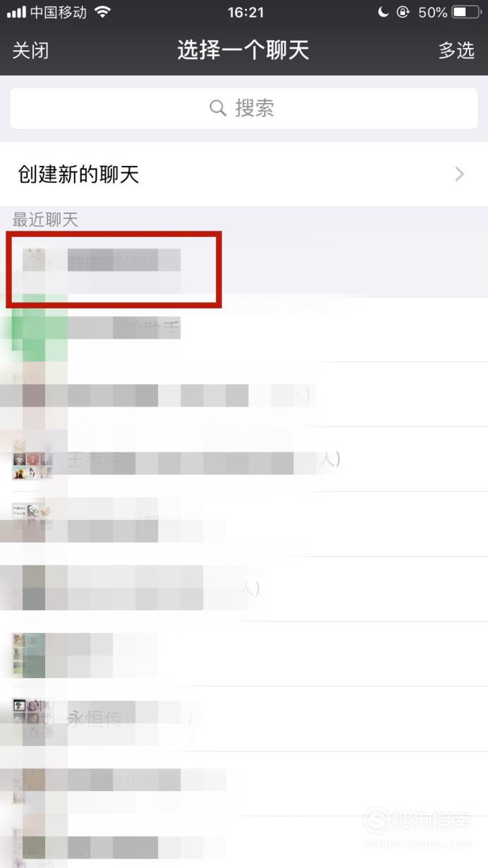Screen dimensions: 488x868
Task: Tap the 选择一个聊天 header title
Action: [243, 51]
